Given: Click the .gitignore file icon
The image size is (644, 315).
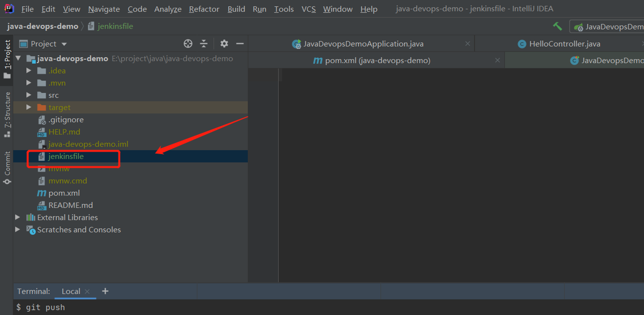Looking at the screenshot, I should (x=42, y=120).
